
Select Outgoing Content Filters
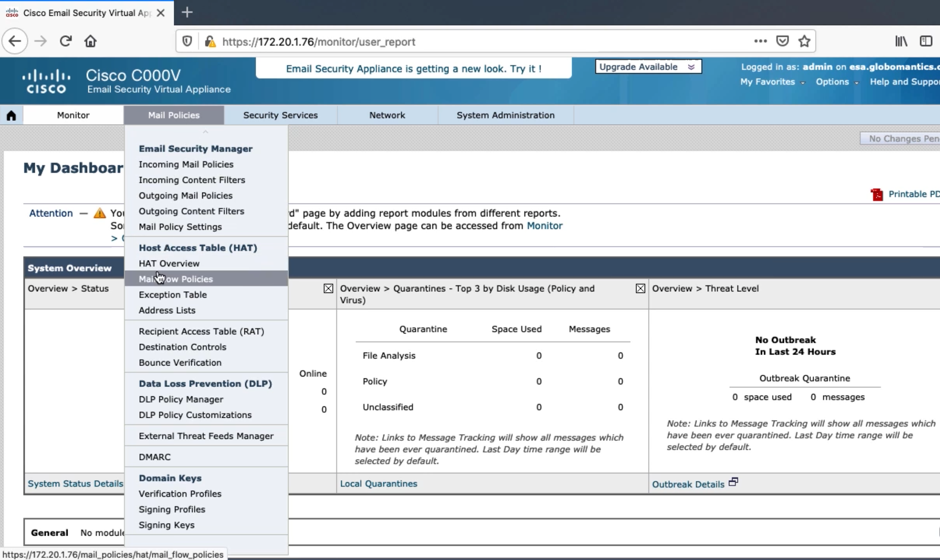192,211
